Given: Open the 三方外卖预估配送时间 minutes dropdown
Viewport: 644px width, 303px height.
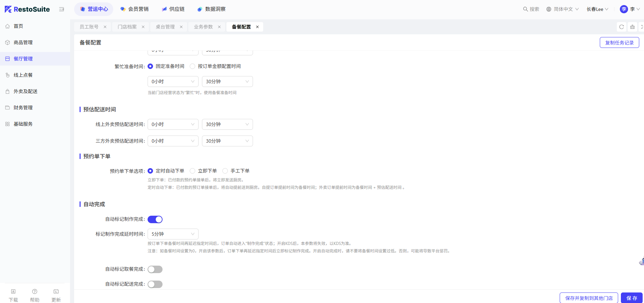Looking at the screenshot, I should click(227, 141).
